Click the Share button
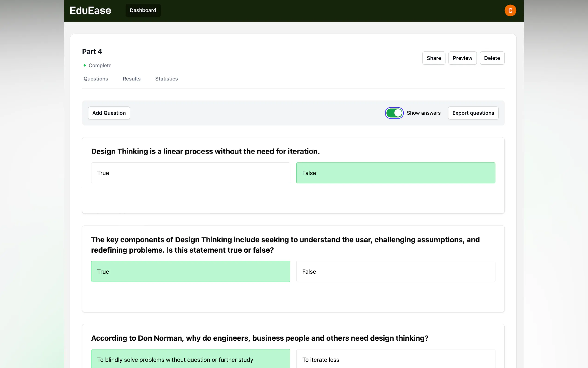588x368 pixels. coord(434,58)
